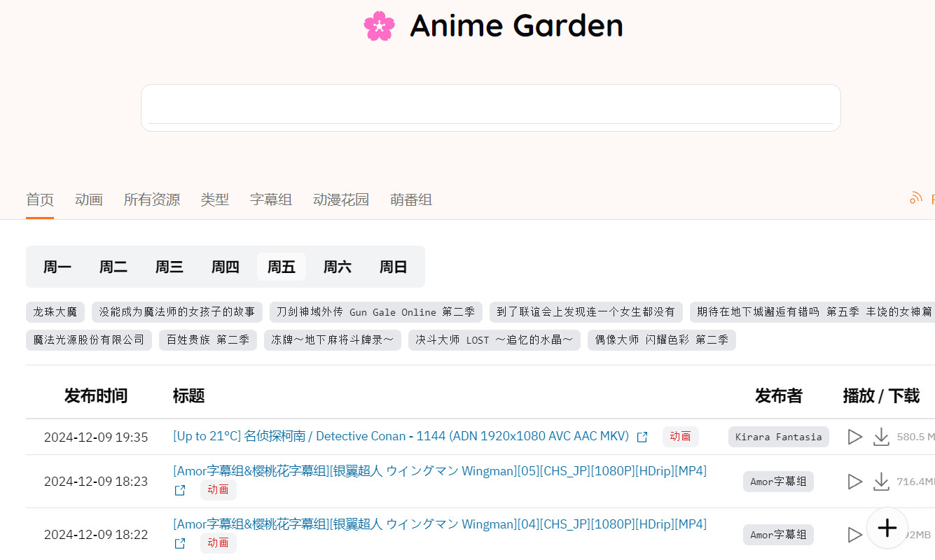
Task: Go to the 萌番组 tab
Action: [411, 199]
